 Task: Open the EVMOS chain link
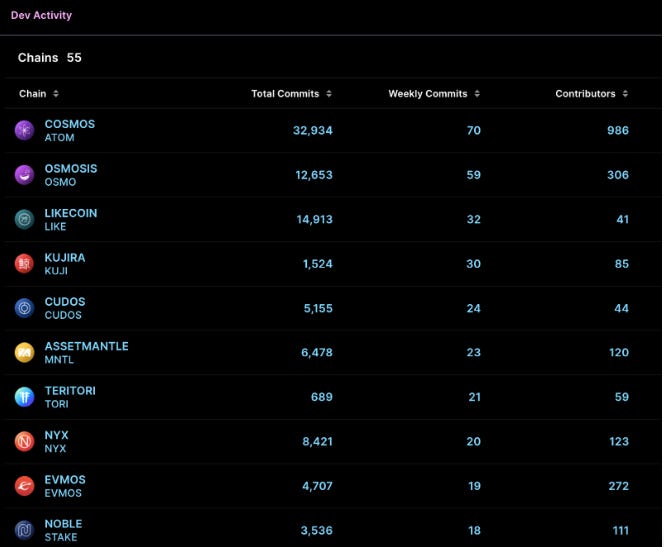click(x=65, y=480)
